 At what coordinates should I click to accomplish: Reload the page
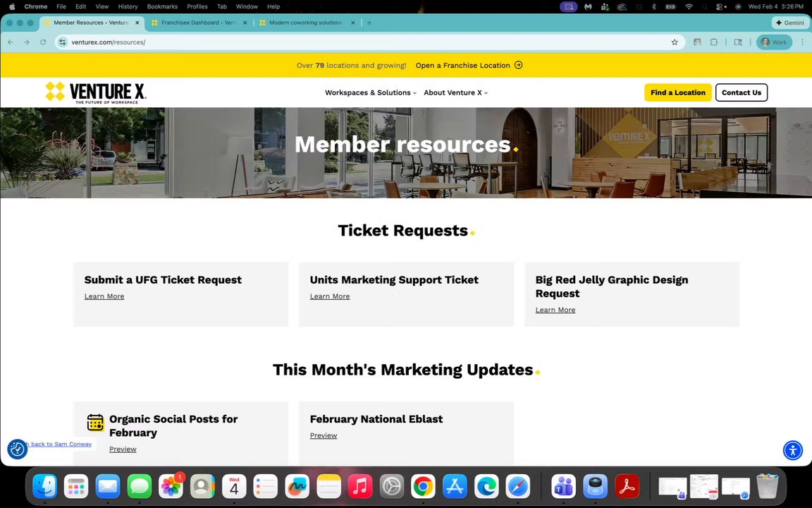coord(43,42)
